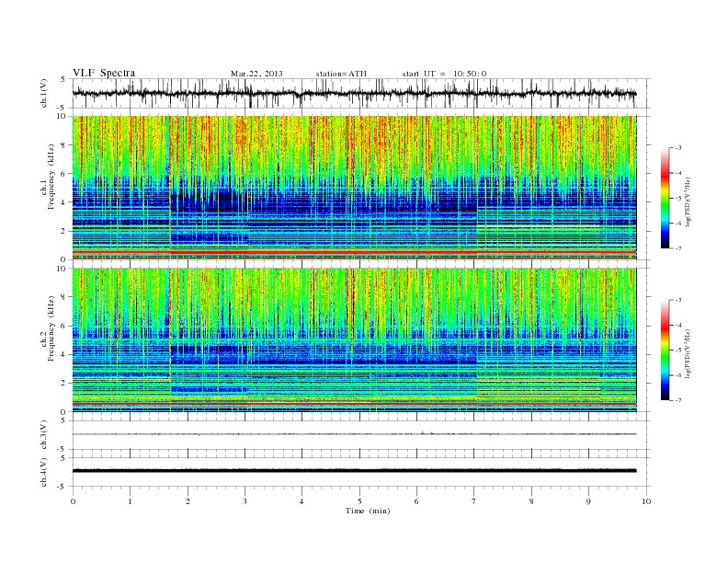
Task: Click inside the ch.2 spectrogram panel
Action: [354, 340]
